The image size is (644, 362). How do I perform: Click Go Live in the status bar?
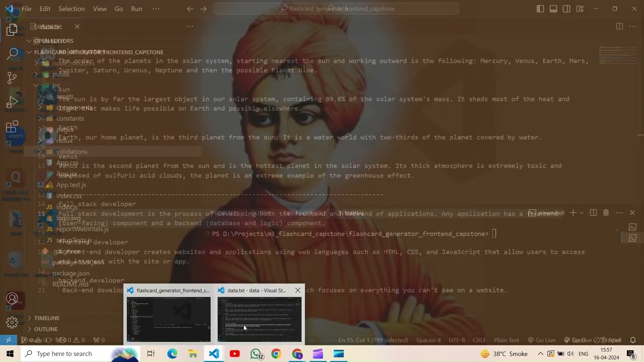(541, 340)
